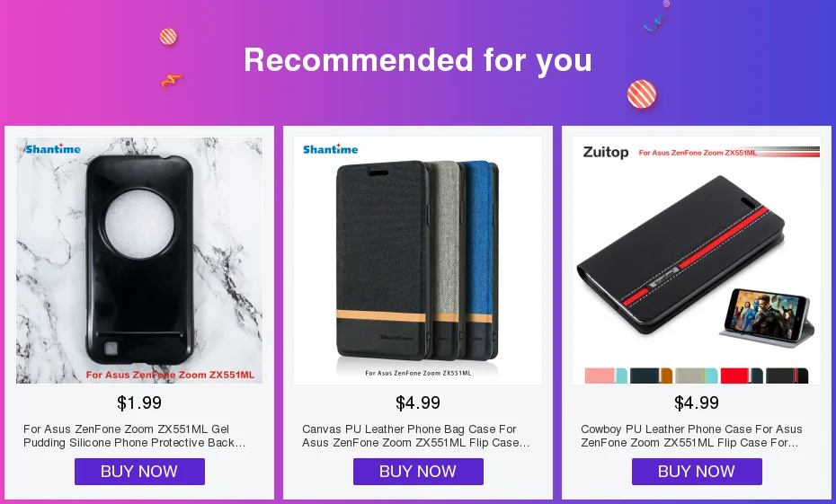The image size is (836, 504).
Task: Select the pink color swatch on Cowboy case
Action: coord(606,376)
